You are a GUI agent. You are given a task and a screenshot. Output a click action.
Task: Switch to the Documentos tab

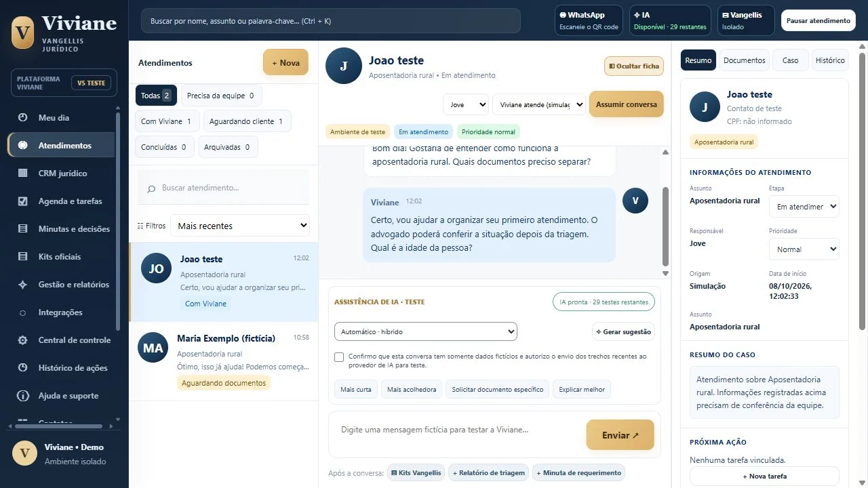point(745,60)
